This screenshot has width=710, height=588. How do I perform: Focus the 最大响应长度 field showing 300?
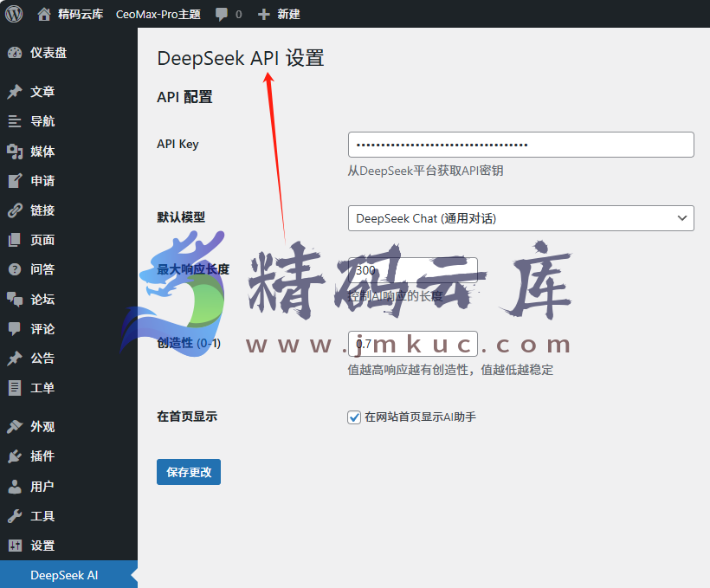point(412,270)
